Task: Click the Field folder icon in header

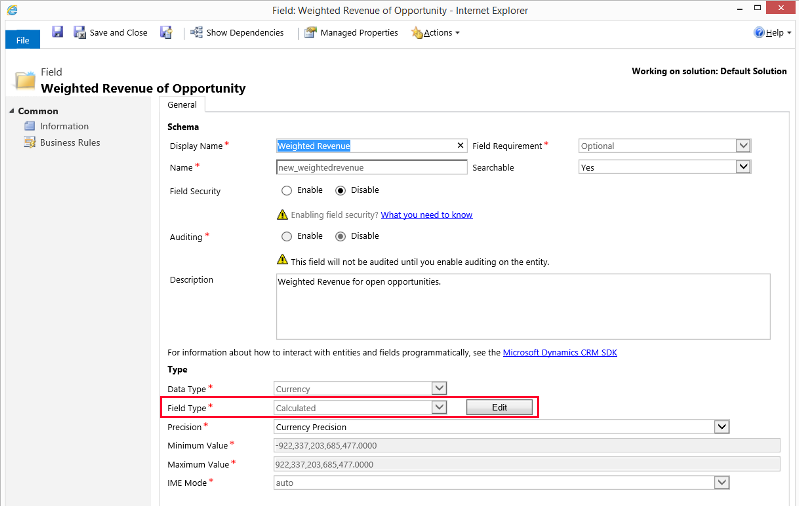Action: pyautogui.click(x=25, y=80)
